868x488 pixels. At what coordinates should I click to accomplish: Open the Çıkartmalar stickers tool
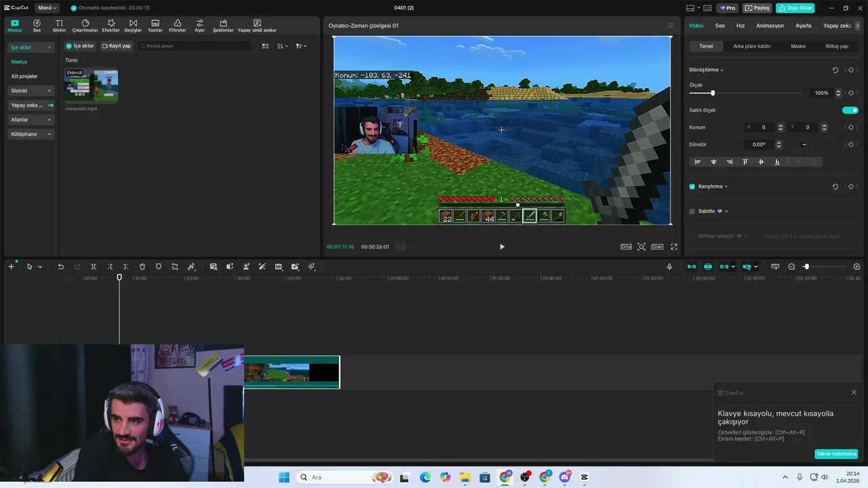[85, 26]
